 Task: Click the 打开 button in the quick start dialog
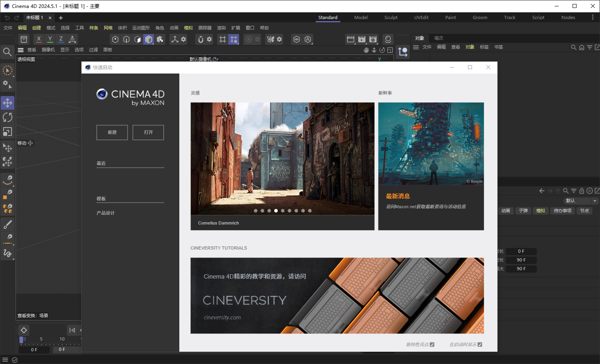pyautogui.click(x=148, y=132)
